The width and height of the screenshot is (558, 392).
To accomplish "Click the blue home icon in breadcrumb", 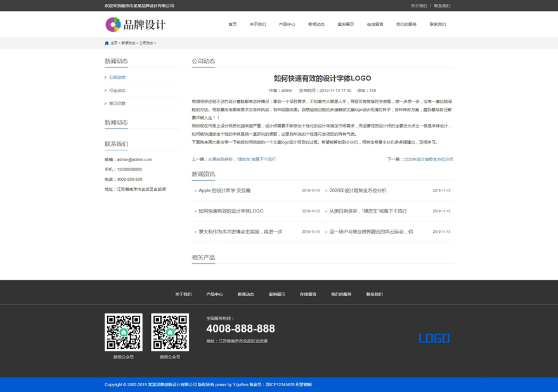I will click(x=107, y=43).
